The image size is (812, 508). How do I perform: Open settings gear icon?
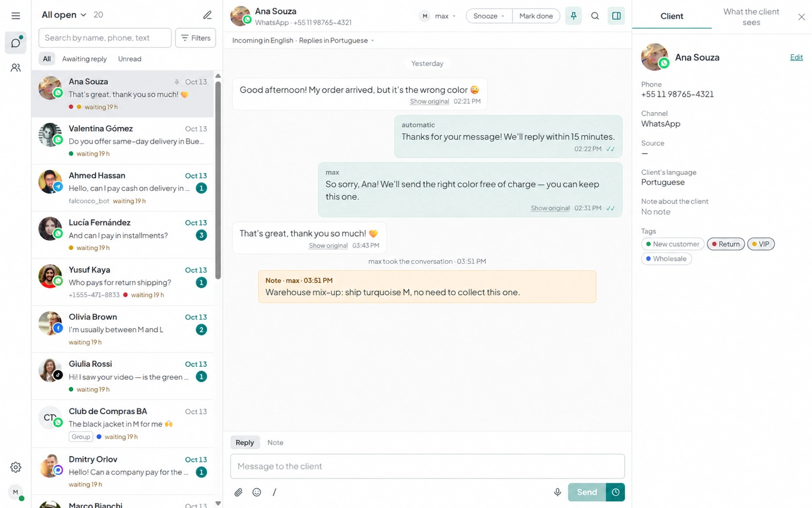click(16, 467)
